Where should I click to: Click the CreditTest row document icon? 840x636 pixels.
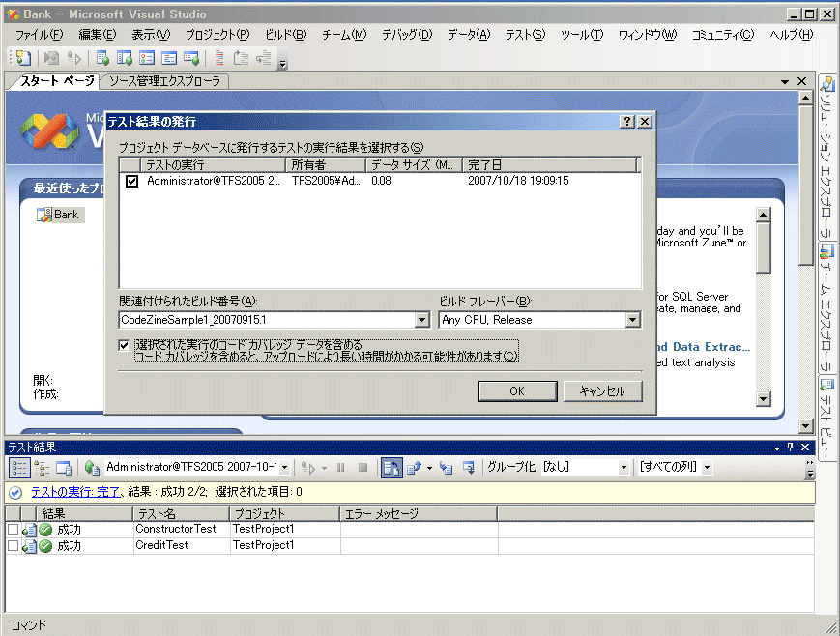(29, 546)
